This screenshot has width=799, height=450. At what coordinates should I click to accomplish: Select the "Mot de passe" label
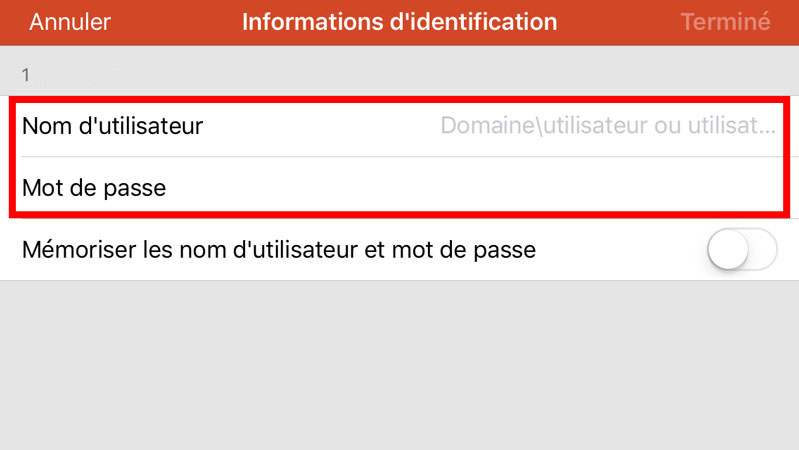point(93,187)
